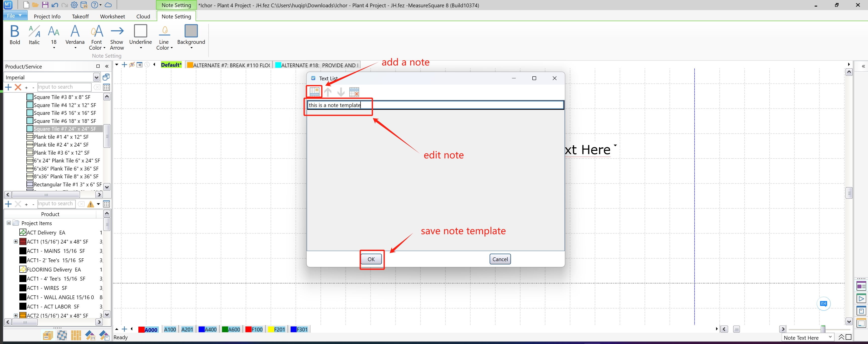Click the Show Arrow tool
This screenshot has width=868, height=344.
(116, 37)
